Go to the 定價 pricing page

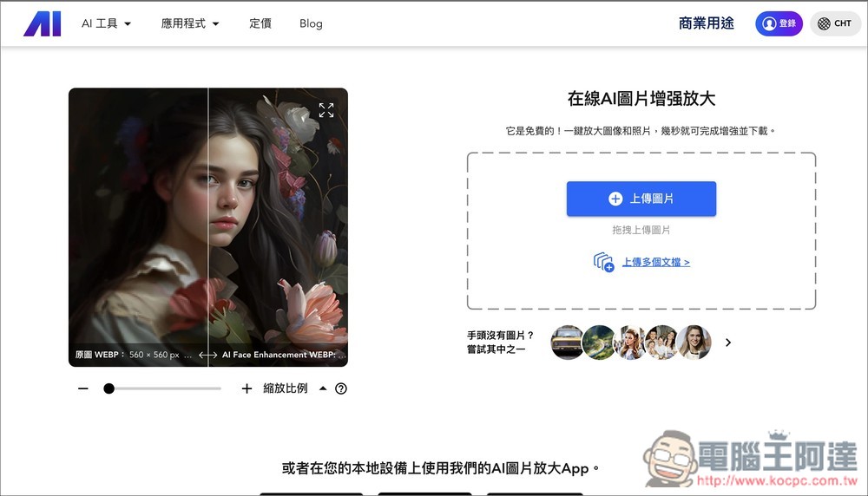(x=260, y=23)
